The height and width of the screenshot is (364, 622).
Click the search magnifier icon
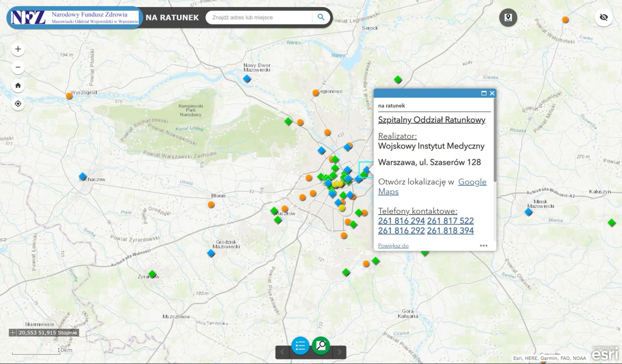coord(321,17)
